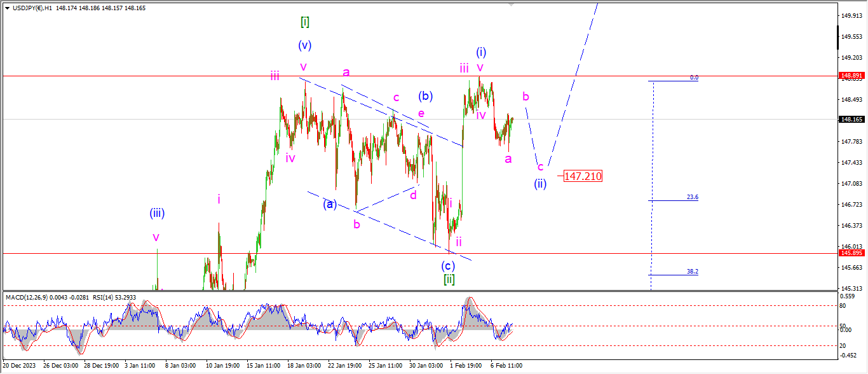
Task: Select the Fibonacci 0.0 level label
Action: click(694, 78)
